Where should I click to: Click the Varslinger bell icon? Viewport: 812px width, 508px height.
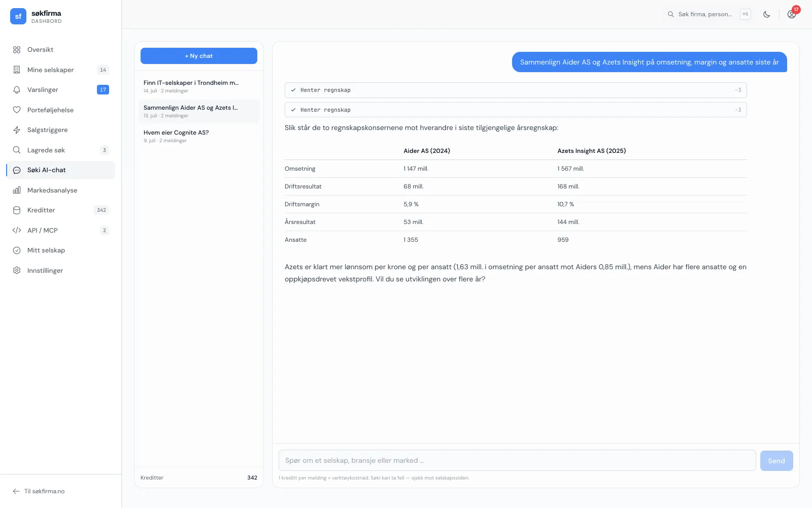click(17, 90)
